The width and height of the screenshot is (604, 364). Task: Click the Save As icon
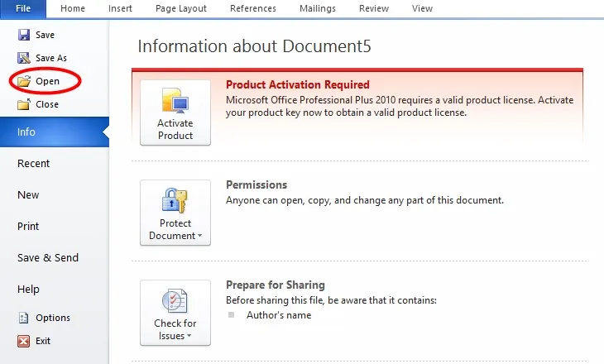pos(24,58)
